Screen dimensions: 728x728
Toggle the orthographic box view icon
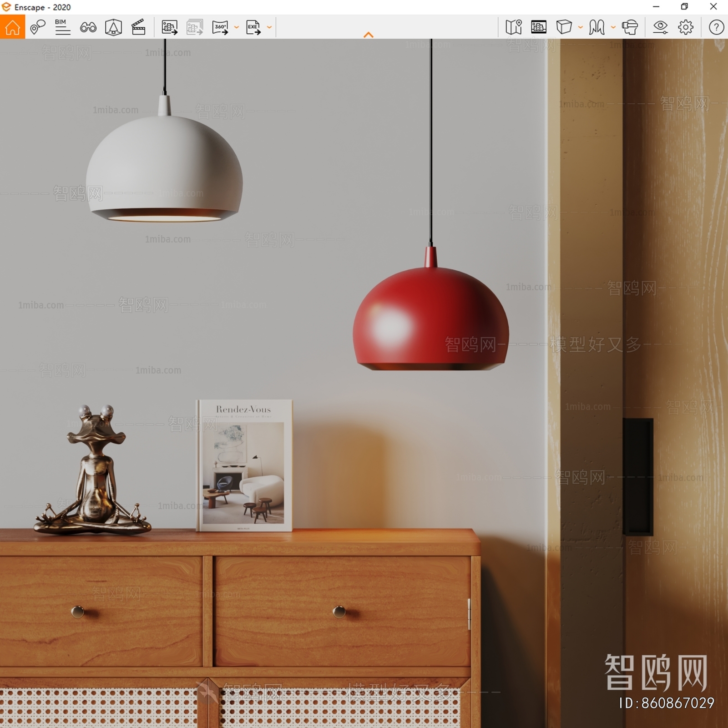point(564,27)
